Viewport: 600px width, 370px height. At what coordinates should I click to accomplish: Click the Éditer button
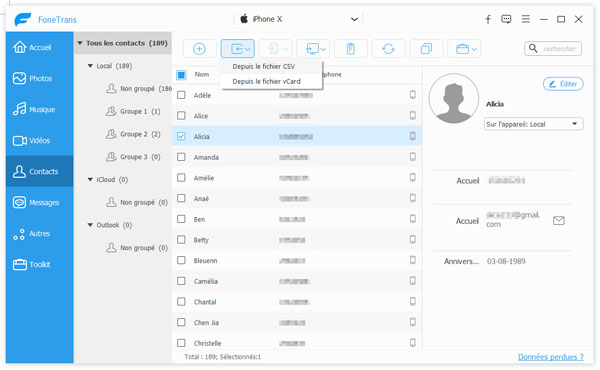563,84
